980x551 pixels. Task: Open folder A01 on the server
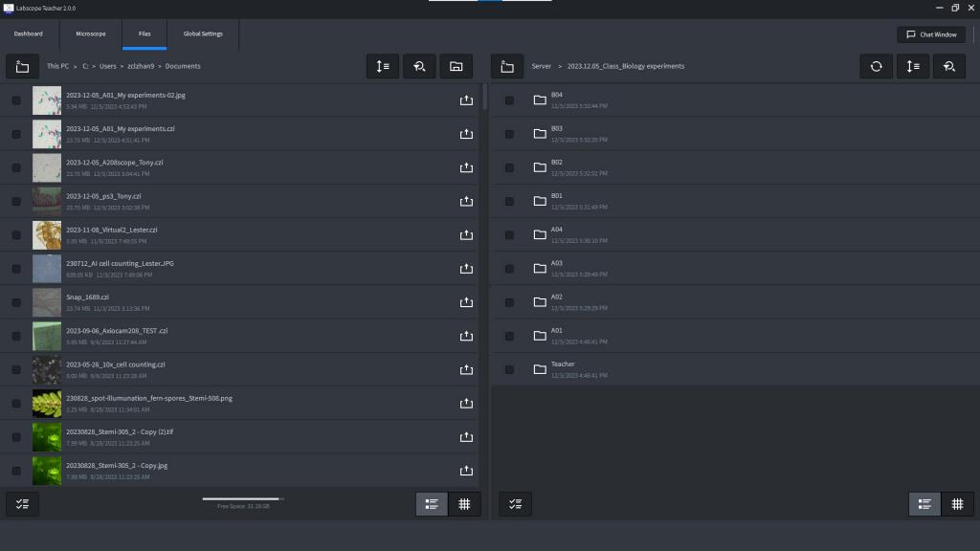click(734, 336)
